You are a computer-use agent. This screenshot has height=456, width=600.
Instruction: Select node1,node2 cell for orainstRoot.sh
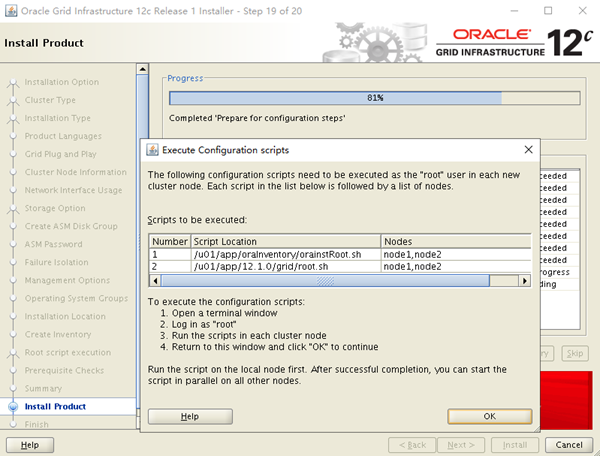tap(456, 254)
